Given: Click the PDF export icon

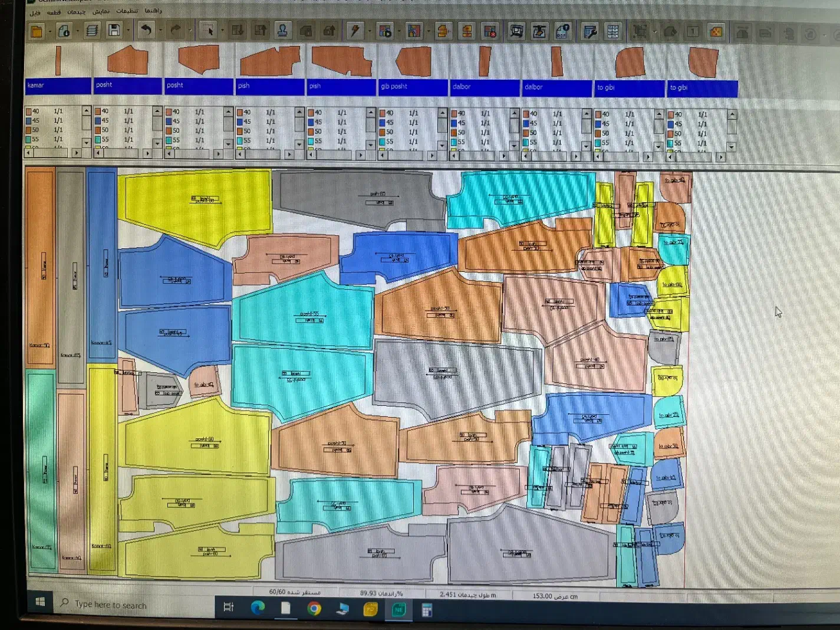Looking at the screenshot, I should (562, 31).
